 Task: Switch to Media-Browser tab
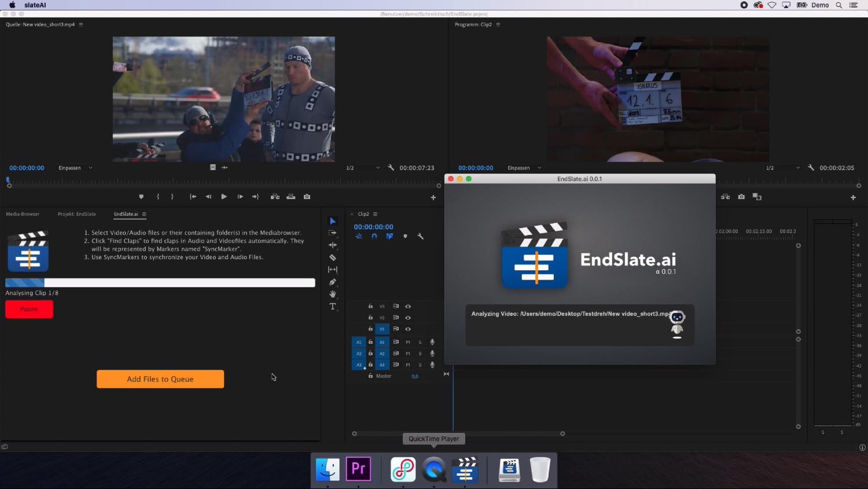pos(23,214)
